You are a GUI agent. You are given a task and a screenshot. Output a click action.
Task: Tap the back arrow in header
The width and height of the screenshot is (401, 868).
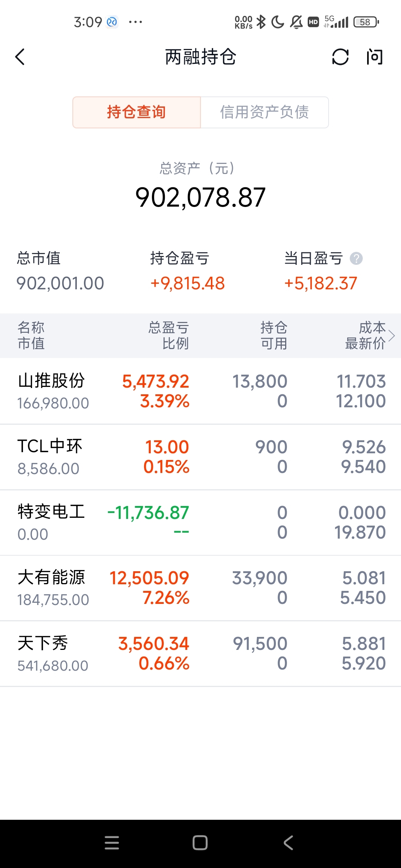point(20,57)
